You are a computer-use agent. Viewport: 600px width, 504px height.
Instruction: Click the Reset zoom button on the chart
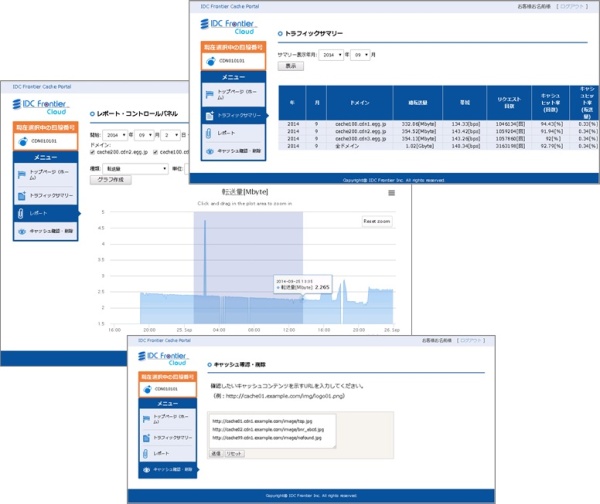tap(376, 222)
